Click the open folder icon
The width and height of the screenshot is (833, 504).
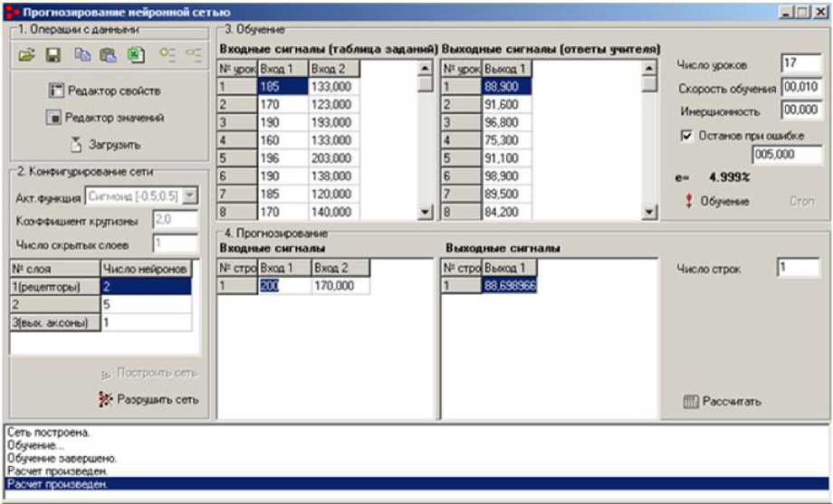click(26, 54)
